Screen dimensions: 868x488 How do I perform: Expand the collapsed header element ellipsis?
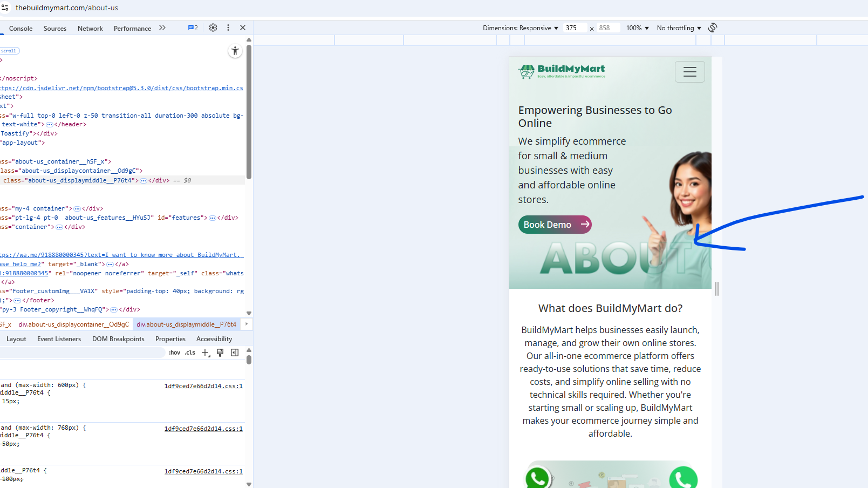point(50,125)
